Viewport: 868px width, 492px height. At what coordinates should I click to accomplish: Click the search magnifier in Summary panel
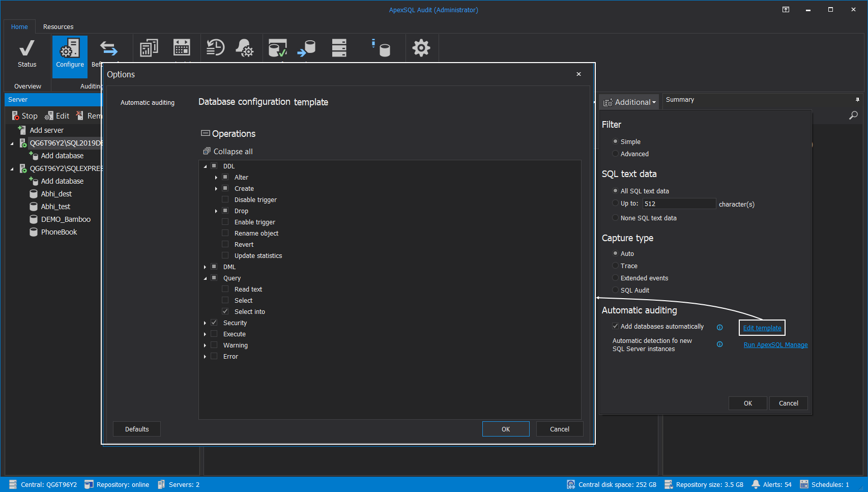[x=853, y=115]
